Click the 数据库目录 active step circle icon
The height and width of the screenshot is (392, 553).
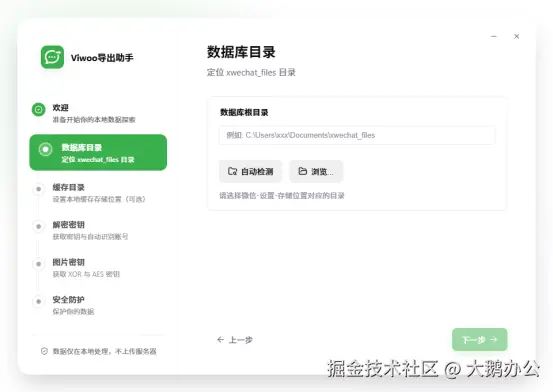click(x=45, y=149)
